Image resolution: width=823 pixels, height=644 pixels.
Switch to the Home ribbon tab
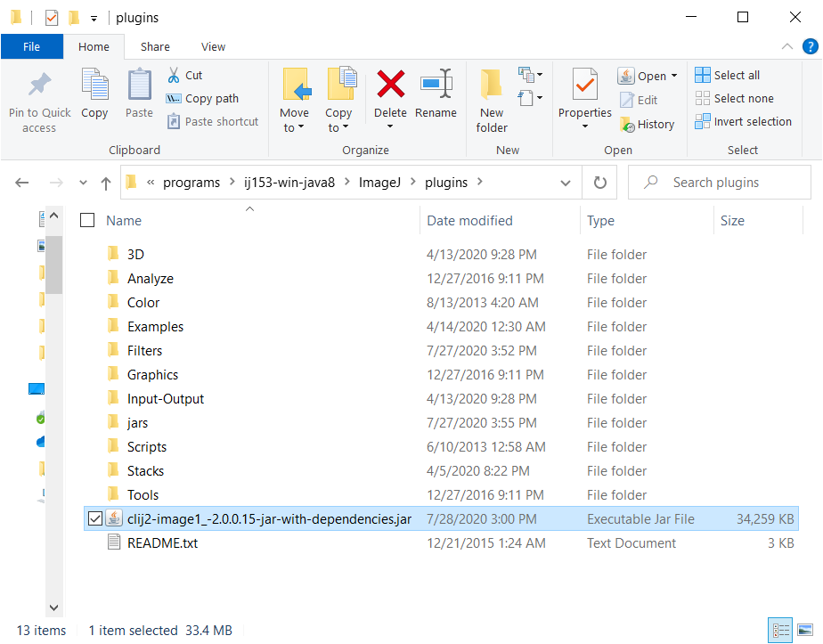pyautogui.click(x=94, y=46)
